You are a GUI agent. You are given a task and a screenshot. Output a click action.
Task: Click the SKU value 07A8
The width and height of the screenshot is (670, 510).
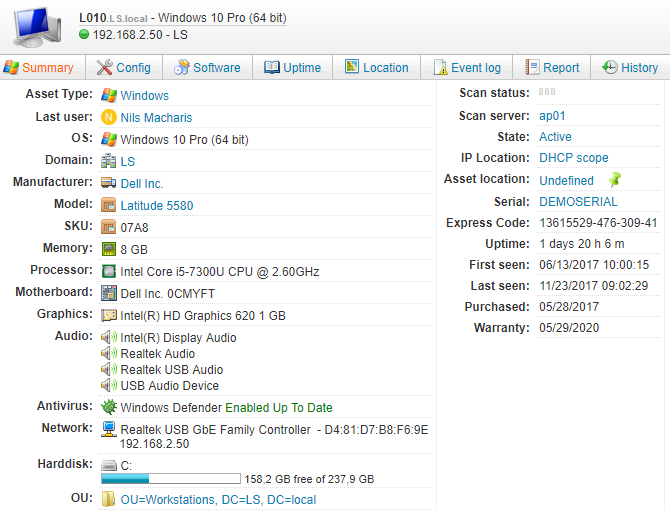point(134,228)
